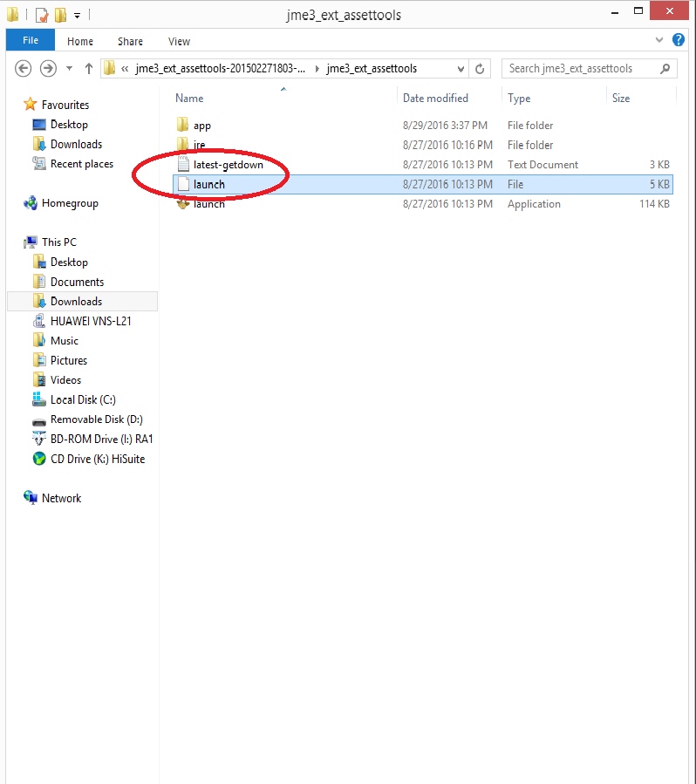Open Downloads under Favourites

76,144
